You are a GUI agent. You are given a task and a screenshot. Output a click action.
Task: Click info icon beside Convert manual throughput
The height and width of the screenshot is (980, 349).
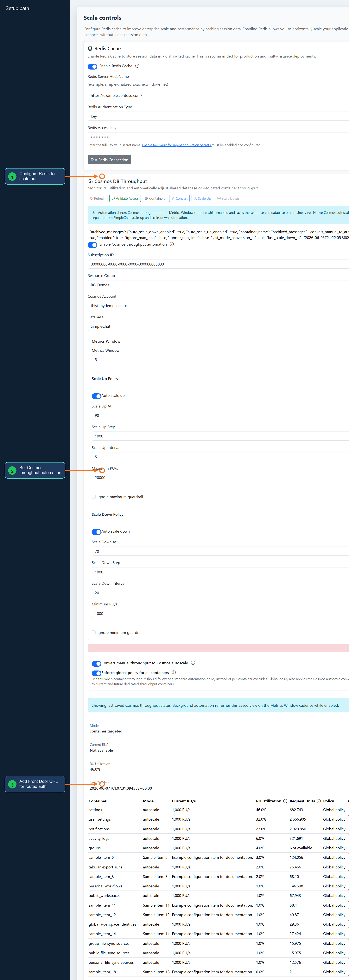pyautogui.click(x=193, y=663)
